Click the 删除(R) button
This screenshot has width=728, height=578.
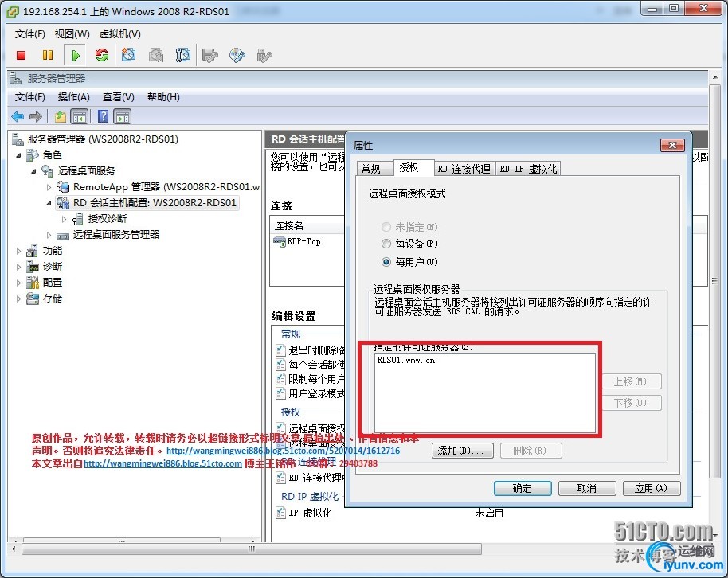[530, 451]
